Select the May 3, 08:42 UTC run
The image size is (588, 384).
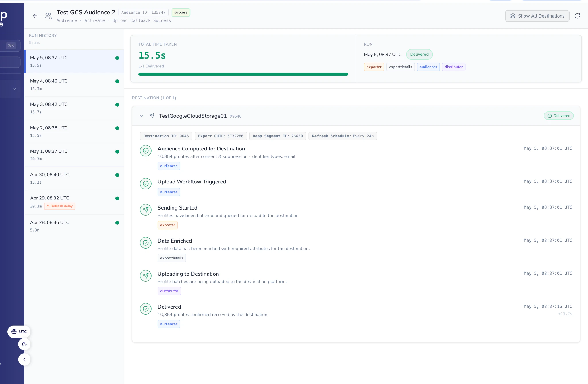click(74, 108)
